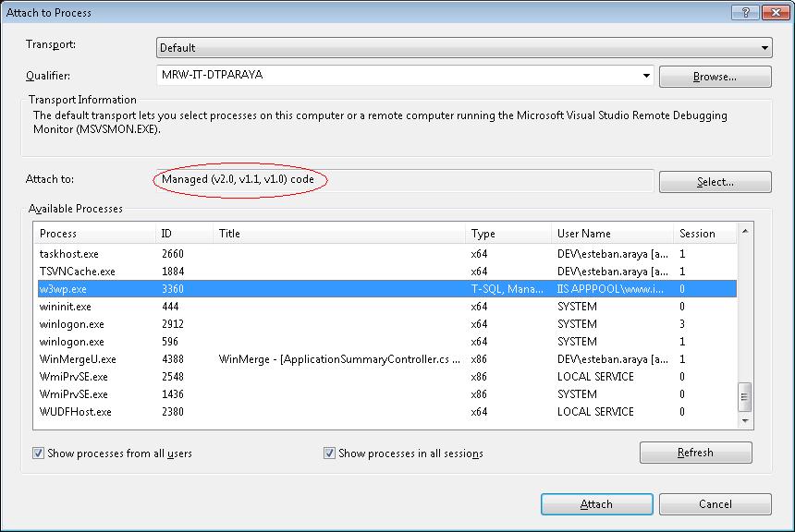Click the Attach button
Screen dimensions: 795x532
tap(596, 503)
